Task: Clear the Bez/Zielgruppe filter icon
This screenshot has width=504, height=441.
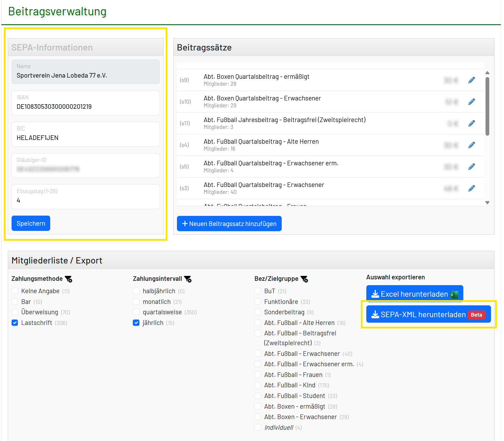Action: coord(304,279)
